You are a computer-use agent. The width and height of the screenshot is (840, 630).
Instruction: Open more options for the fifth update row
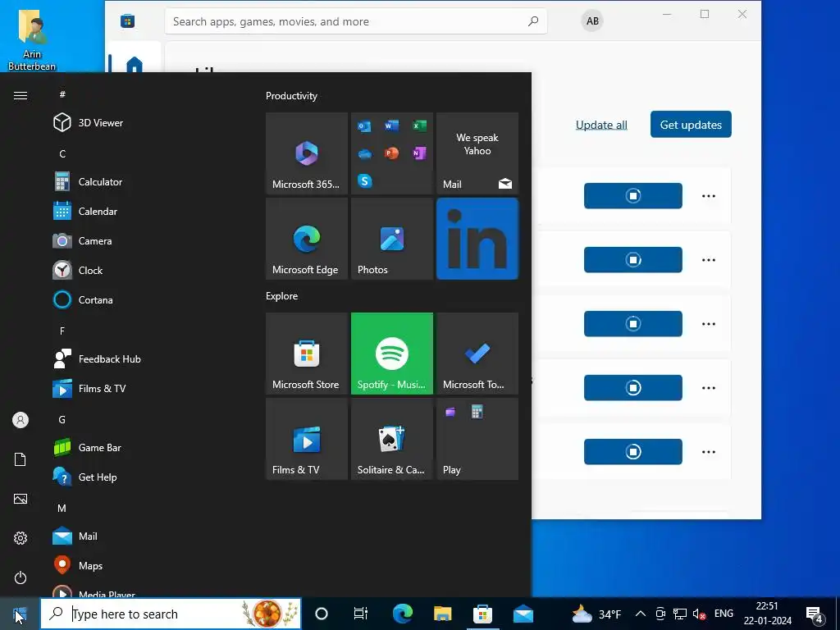[708, 452]
